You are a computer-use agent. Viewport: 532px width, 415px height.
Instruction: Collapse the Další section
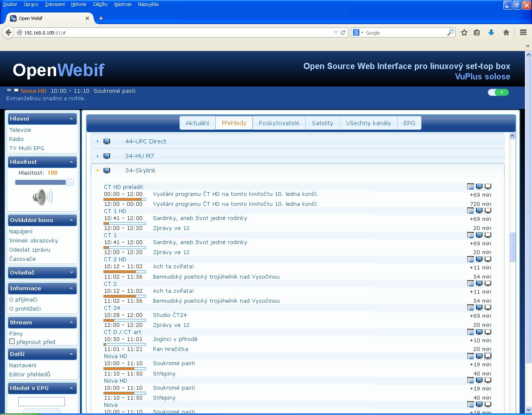(71, 354)
